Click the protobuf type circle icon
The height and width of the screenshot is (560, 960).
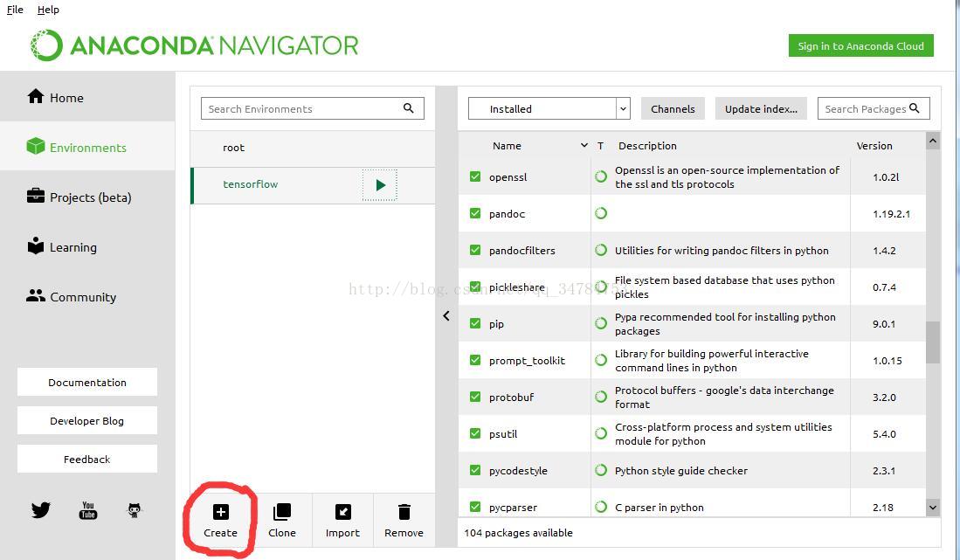(x=601, y=398)
